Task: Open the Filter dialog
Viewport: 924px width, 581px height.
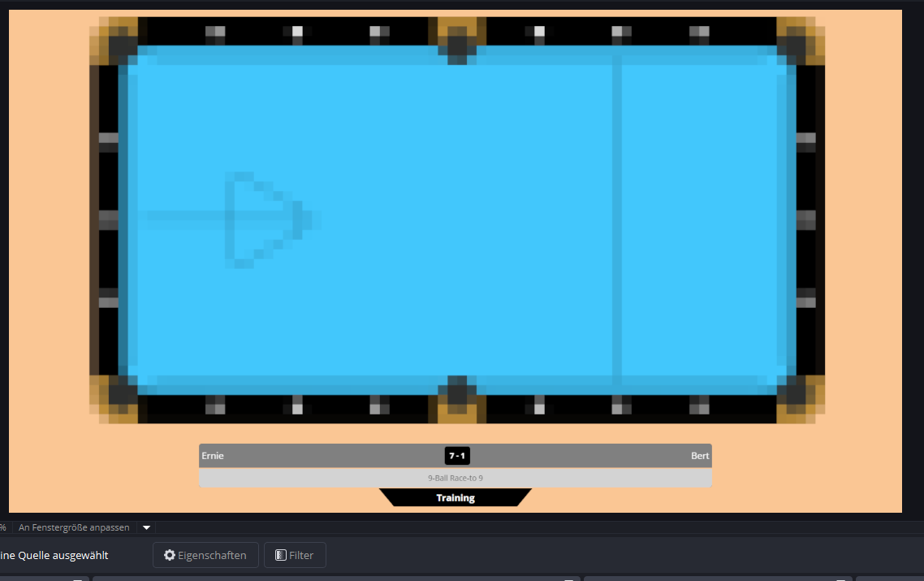Action: (x=294, y=555)
